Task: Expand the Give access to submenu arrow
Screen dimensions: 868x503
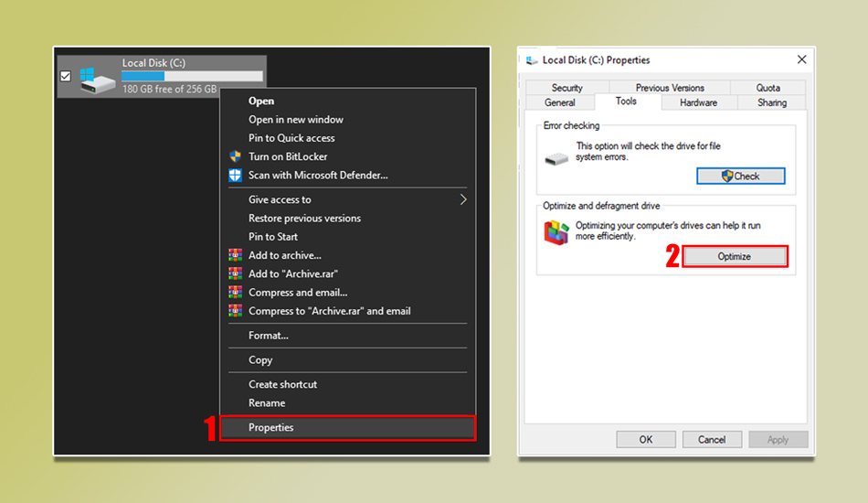Action: (463, 199)
